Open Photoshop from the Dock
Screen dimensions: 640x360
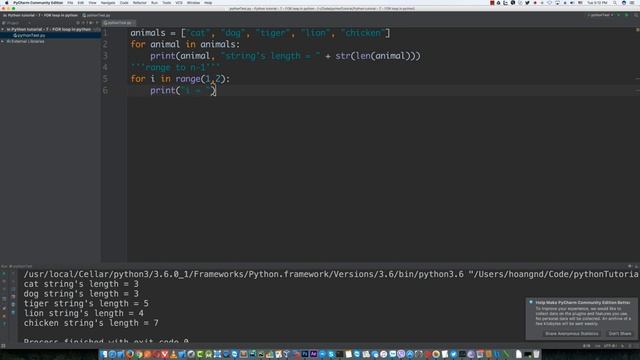[305, 354]
